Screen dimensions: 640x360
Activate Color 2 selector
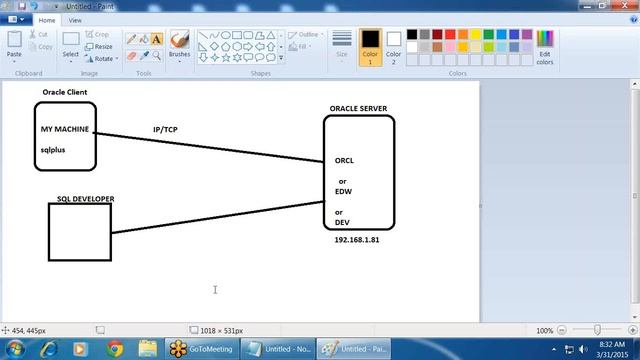tap(393, 47)
